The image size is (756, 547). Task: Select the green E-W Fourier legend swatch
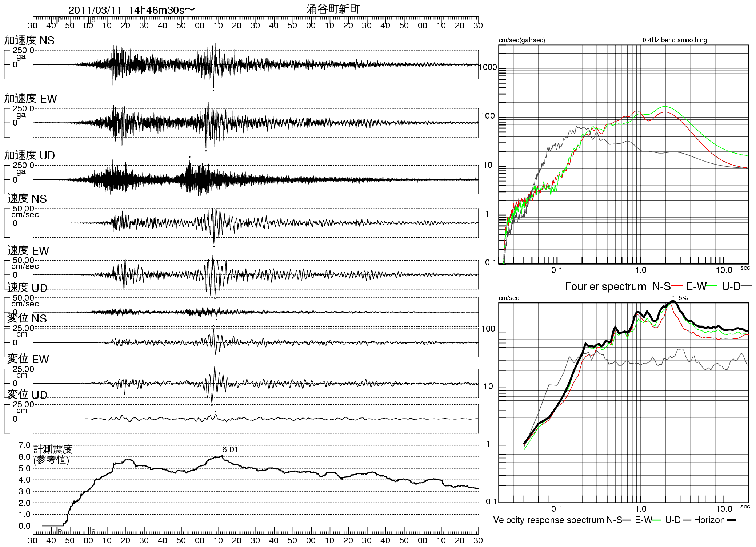[712, 286]
